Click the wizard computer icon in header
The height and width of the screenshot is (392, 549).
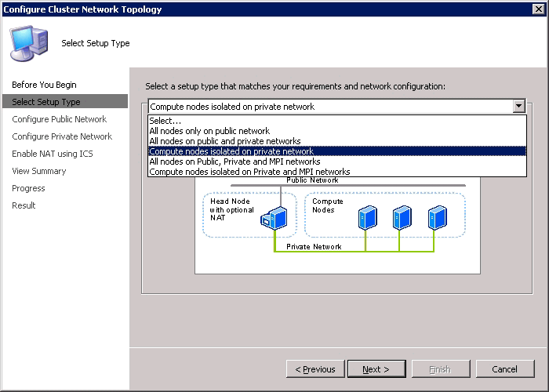coord(30,42)
